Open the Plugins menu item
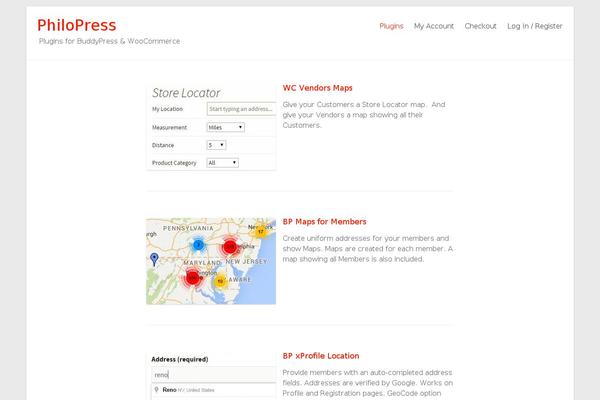 391,26
